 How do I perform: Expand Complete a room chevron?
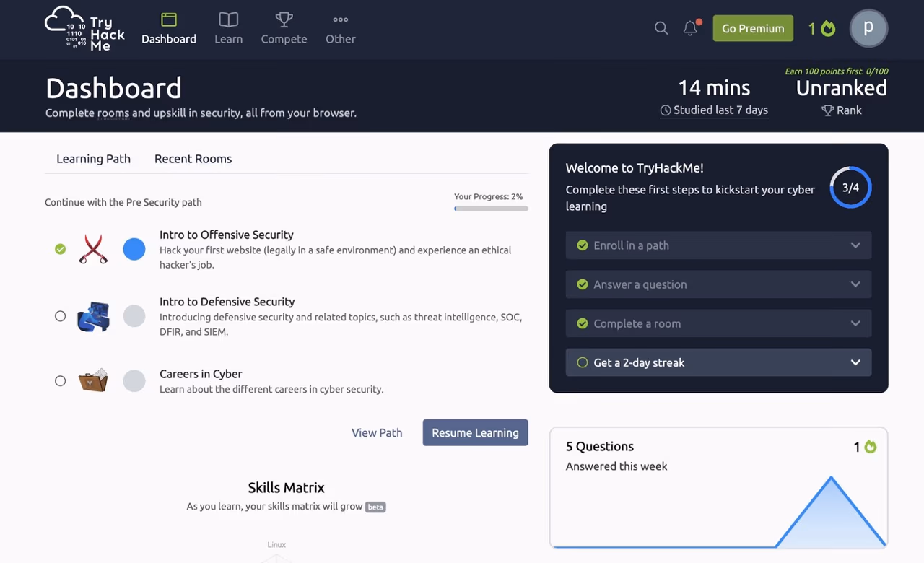(x=855, y=323)
